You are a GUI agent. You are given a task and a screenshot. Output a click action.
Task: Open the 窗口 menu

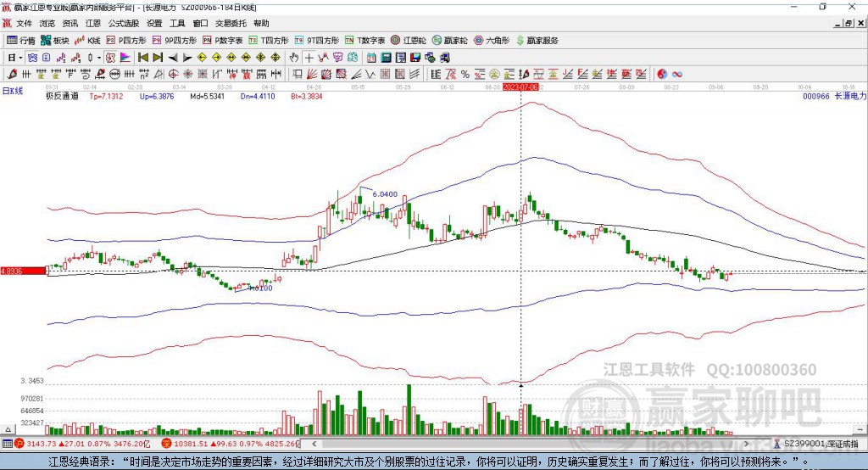[x=200, y=23]
